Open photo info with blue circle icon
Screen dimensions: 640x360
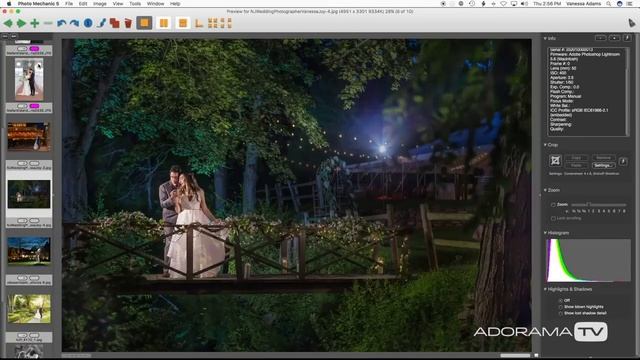[x=88, y=23]
